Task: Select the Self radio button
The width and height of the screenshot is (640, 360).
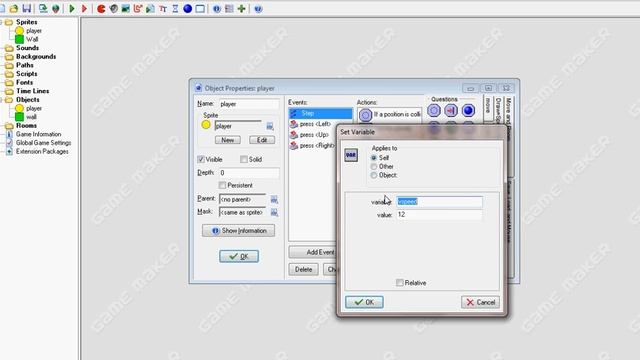Action: [x=374, y=158]
